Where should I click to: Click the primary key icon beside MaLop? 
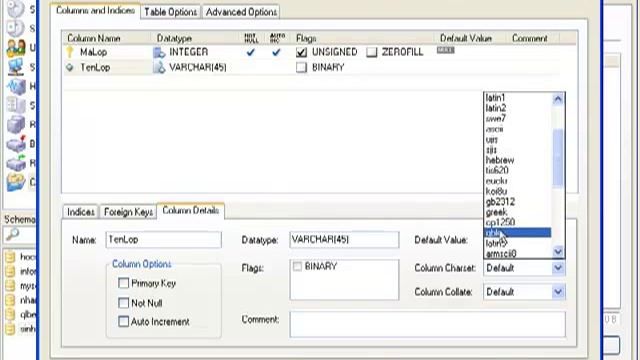click(70, 52)
